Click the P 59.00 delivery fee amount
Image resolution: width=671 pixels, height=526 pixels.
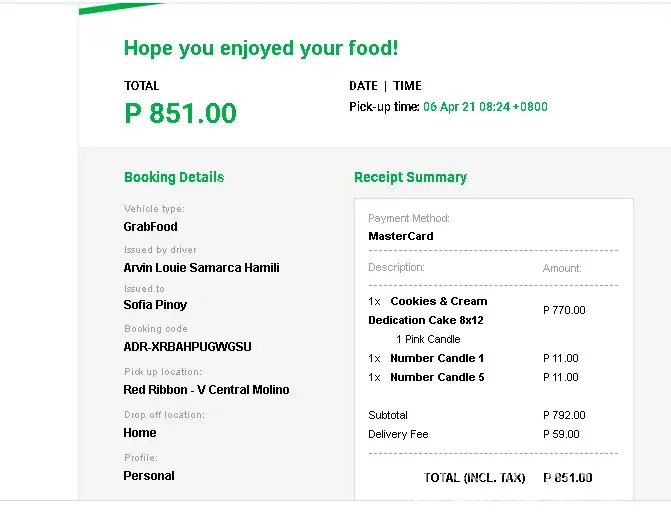561,434
